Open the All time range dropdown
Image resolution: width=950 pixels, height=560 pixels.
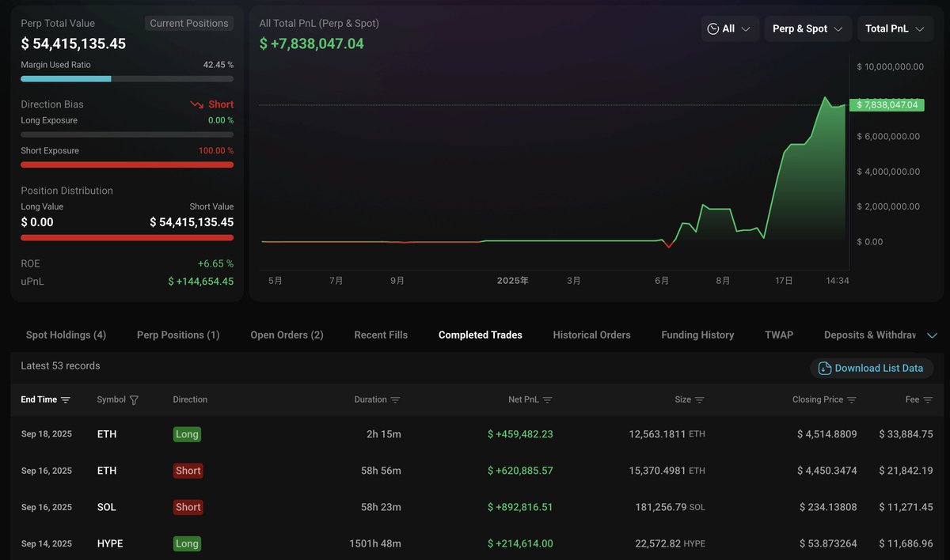click(x=729, y=28)
